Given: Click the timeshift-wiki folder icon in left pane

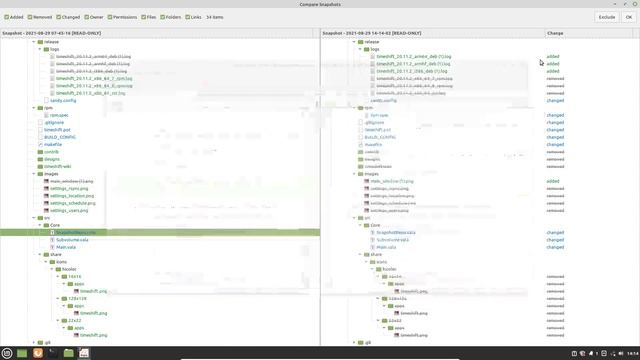Looking at the screenshot, I should click(x=40, y=167).
